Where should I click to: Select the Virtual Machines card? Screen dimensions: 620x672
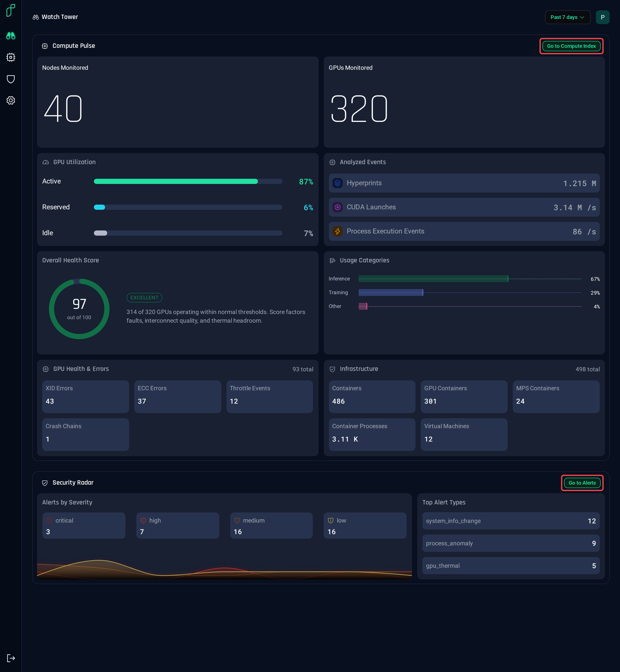pyautogui.click(x=464, y=435)
